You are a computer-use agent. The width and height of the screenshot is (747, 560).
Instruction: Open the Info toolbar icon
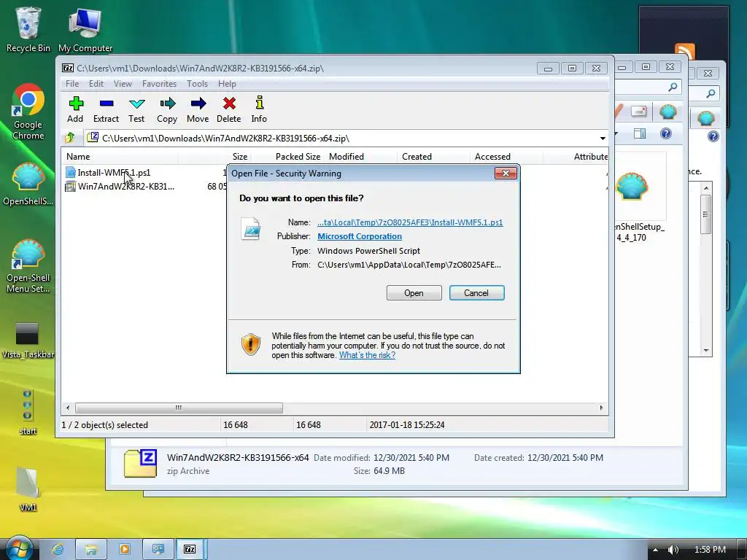click(x=259, y=109)
